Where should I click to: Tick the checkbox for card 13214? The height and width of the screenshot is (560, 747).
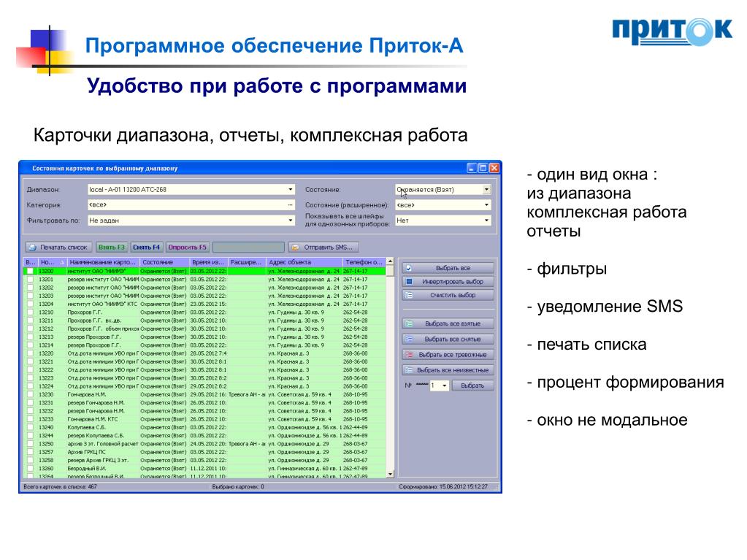click(30, 345)
